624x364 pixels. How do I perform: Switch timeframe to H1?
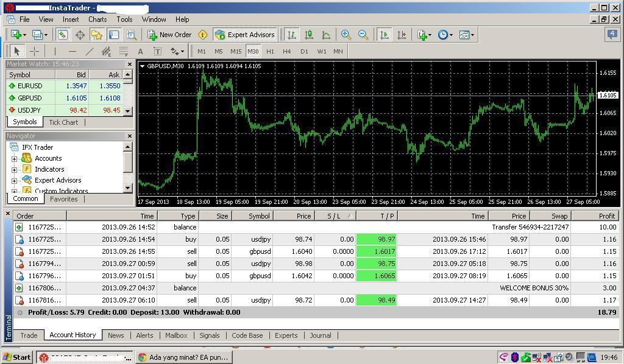[x=270, y=51]
